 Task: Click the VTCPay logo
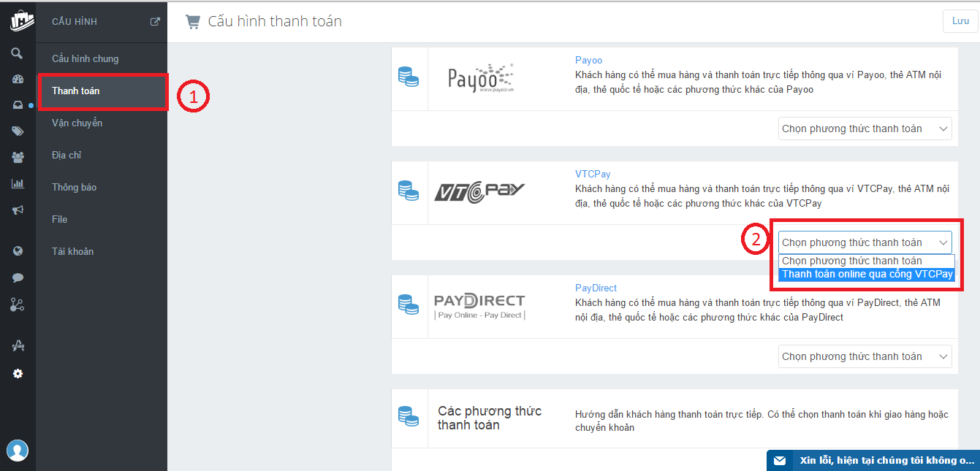point(479,192)
